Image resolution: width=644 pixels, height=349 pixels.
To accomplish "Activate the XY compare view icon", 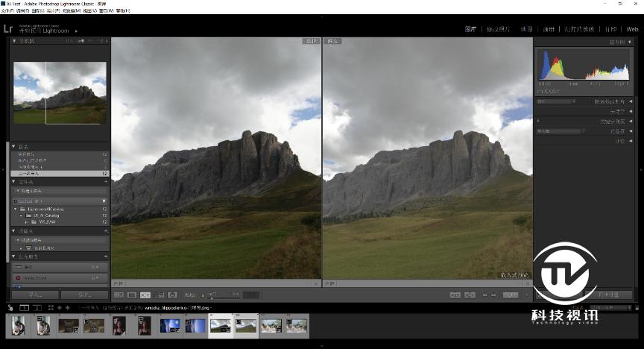I will tap(145, 295).
